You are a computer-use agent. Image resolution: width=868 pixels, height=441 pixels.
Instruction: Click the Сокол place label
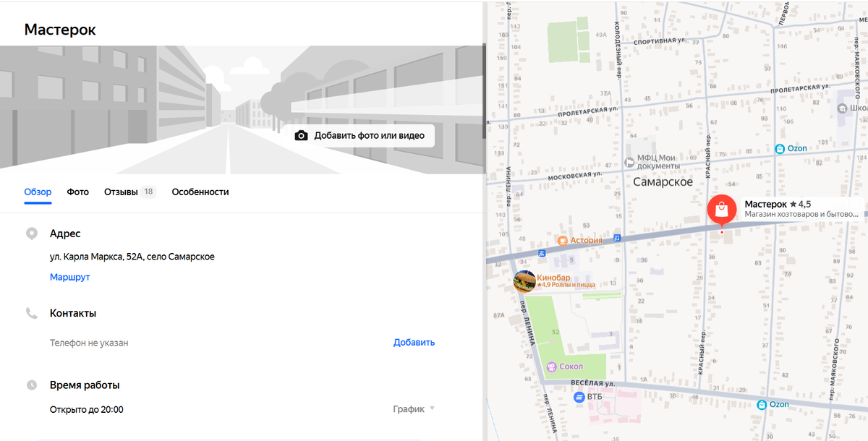(x=571, y=367)
